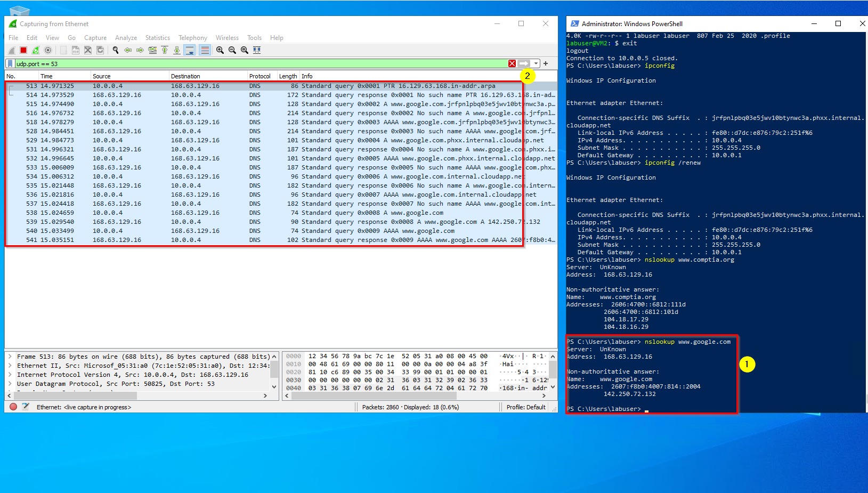Click the resize columns to fit icon
868x493 pixels.
tap(257, 50)
